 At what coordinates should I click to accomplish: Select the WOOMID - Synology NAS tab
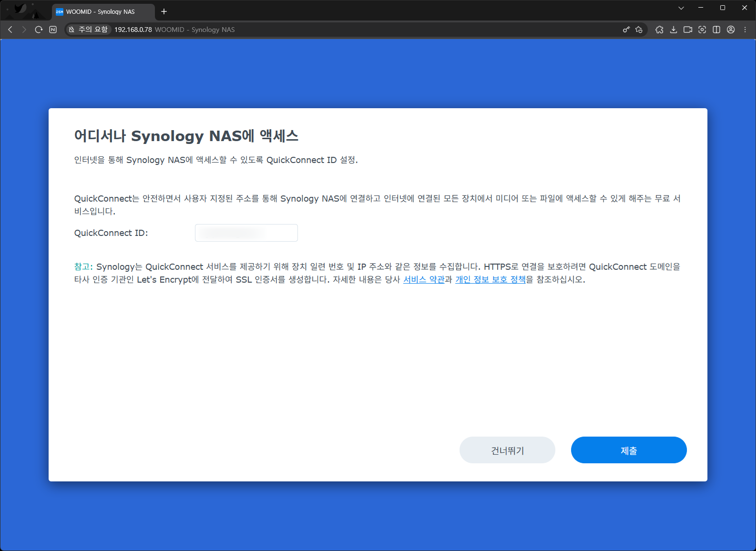point(103,11)
